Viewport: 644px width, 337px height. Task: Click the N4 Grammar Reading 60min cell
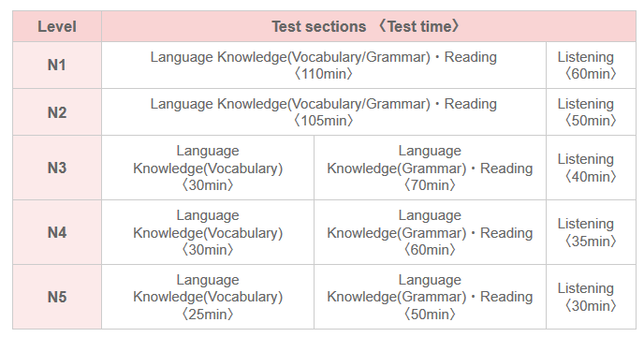click(x=430, y=232)
